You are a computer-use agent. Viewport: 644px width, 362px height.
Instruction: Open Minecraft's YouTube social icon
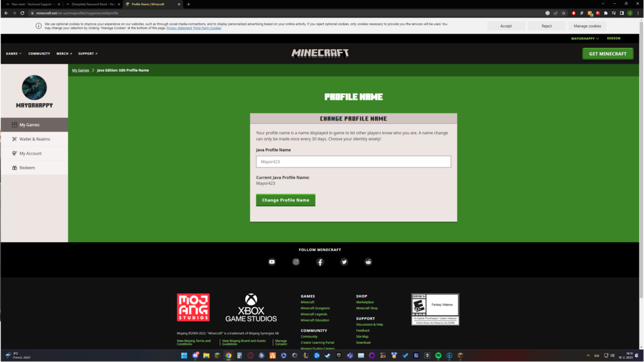272,262
